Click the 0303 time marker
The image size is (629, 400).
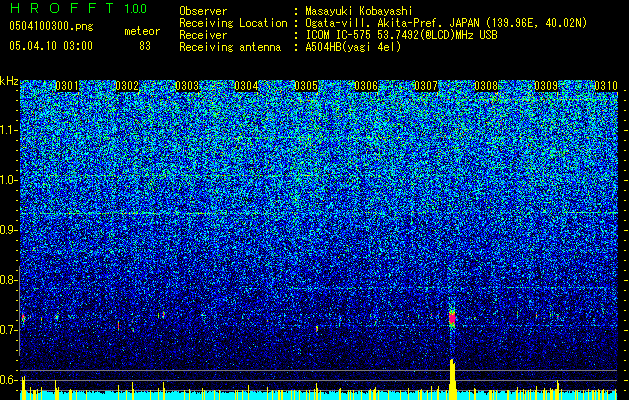point(187,86)
